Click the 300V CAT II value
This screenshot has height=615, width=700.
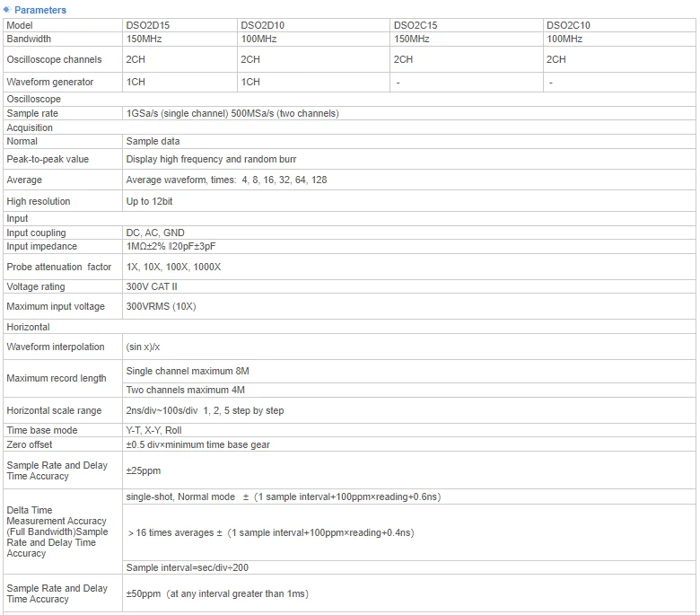coord(152,286)
